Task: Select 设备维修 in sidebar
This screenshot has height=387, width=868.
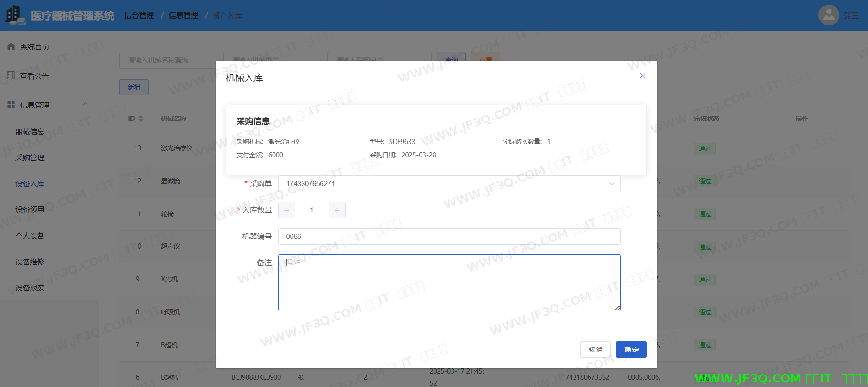Action: (x=30, y=262)
